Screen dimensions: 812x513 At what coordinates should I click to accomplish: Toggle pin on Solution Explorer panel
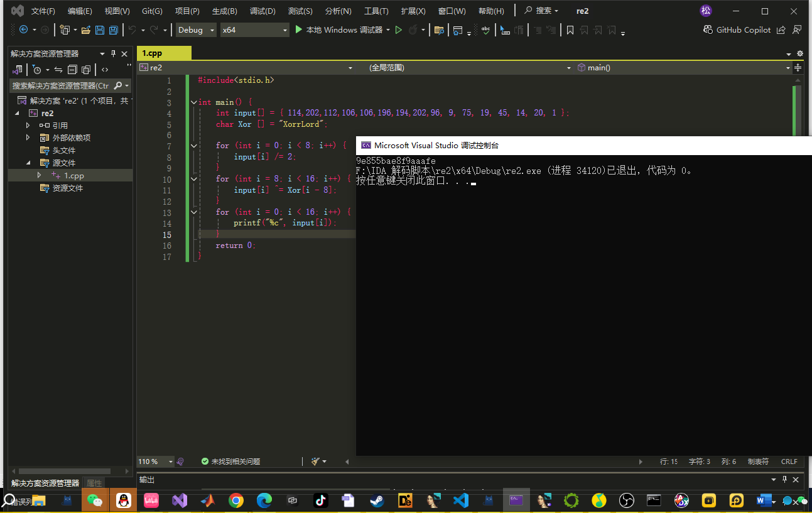click(x=114, y=54)
